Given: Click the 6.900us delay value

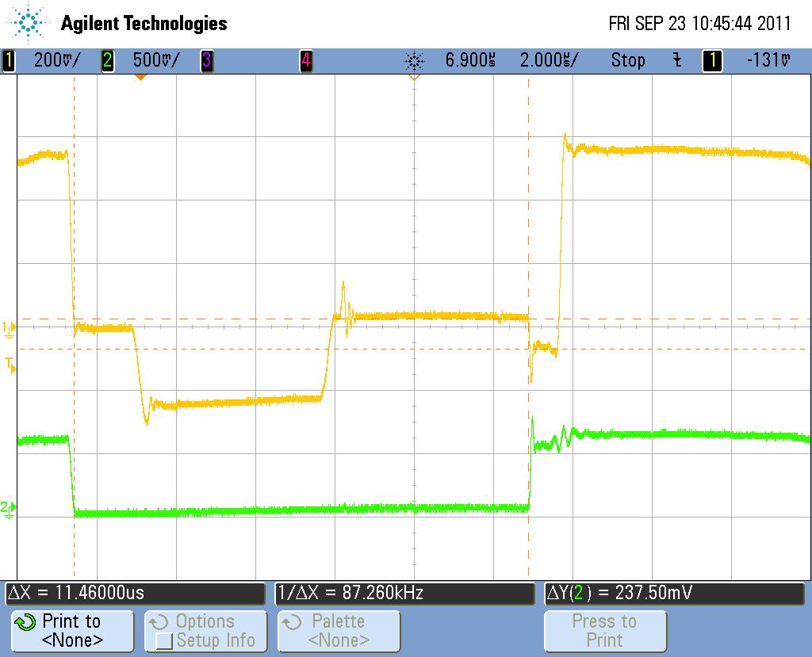Looking at the screenshot, I should pos(470,60).
